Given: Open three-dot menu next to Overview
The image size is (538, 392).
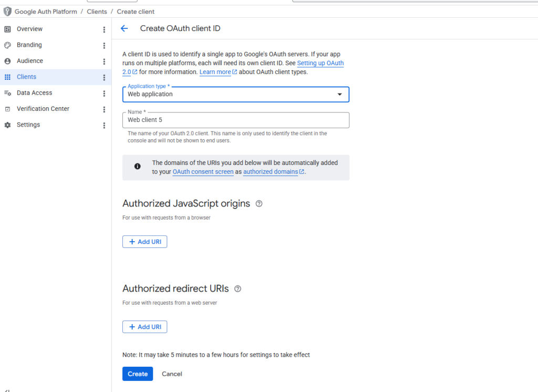Looking at the screenshot, I should (104, 29).
